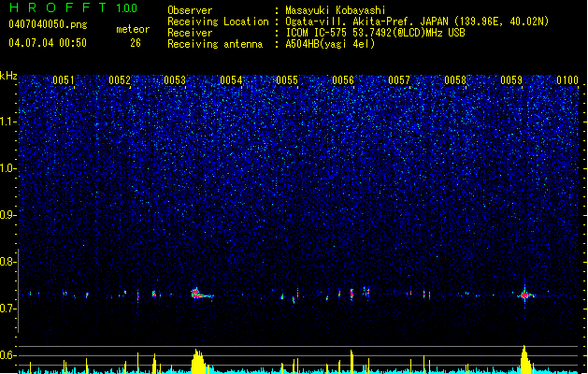
Task: Click time marker 0055
Action: tap(287, 80)
